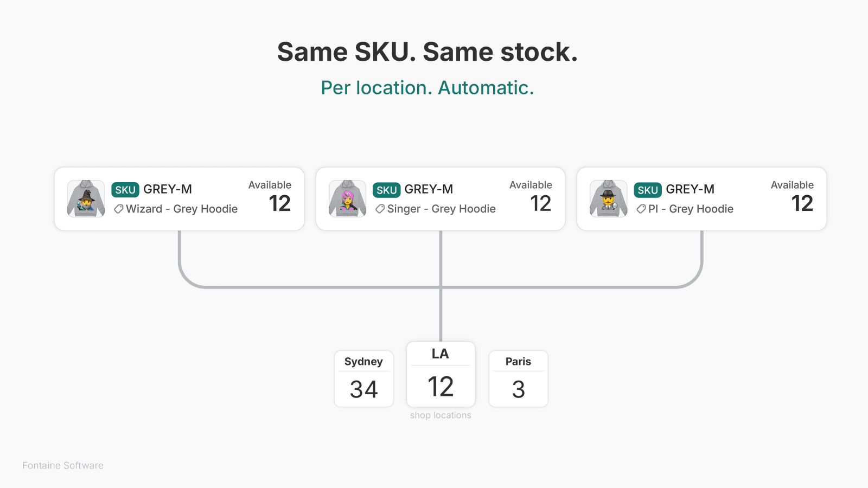Click the shop locations label
The width and height of the screenshot is (868, 488).
(x=441, y=415)
